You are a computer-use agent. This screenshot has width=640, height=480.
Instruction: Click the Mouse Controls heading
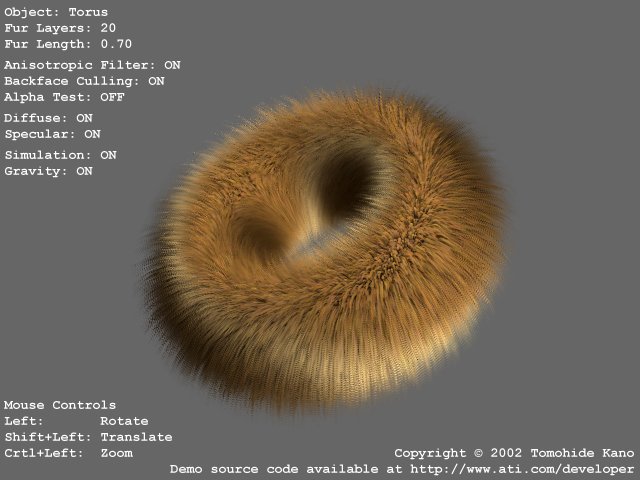tap(59, 405)
